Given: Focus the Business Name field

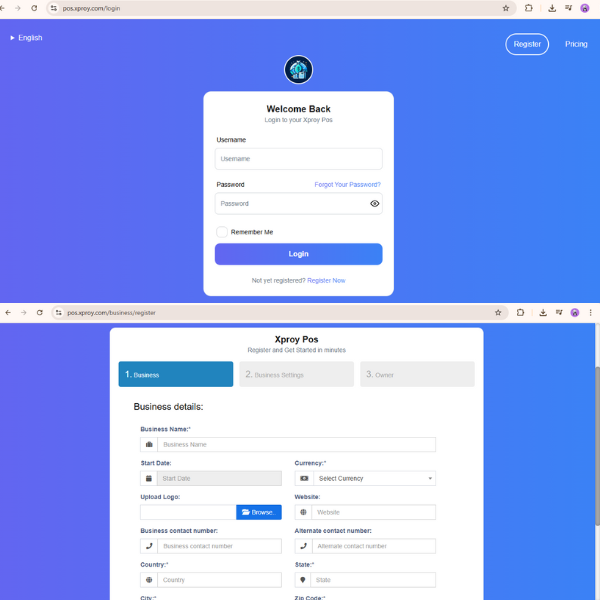Looking at the screenshot, I should click(297, 445).
